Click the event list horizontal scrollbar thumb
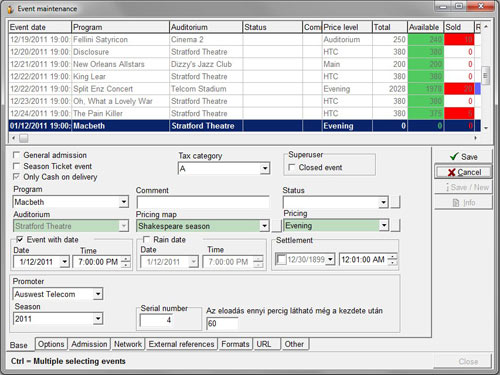The image size is (500, 375). pyautogui.click(x=24, y=138)
